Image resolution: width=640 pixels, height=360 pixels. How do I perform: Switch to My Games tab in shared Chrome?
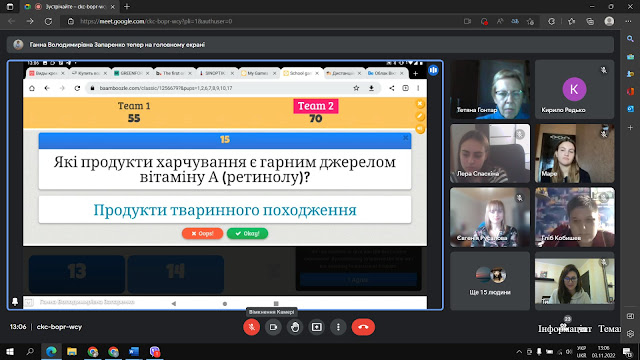pyautogui.click(x=259, y=73)
